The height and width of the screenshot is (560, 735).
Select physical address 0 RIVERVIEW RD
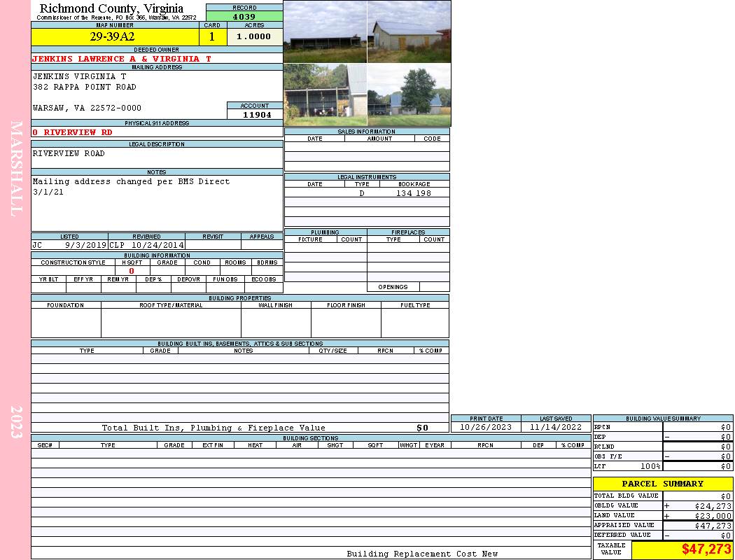pos(72,132)
